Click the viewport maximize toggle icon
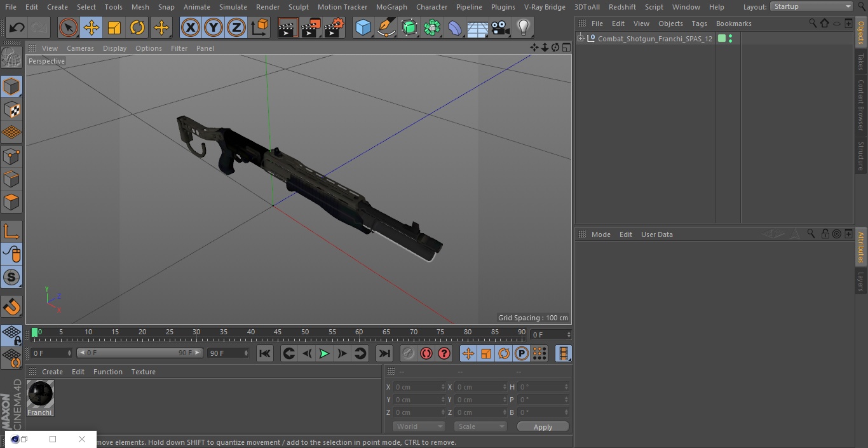 coord(566,48)
